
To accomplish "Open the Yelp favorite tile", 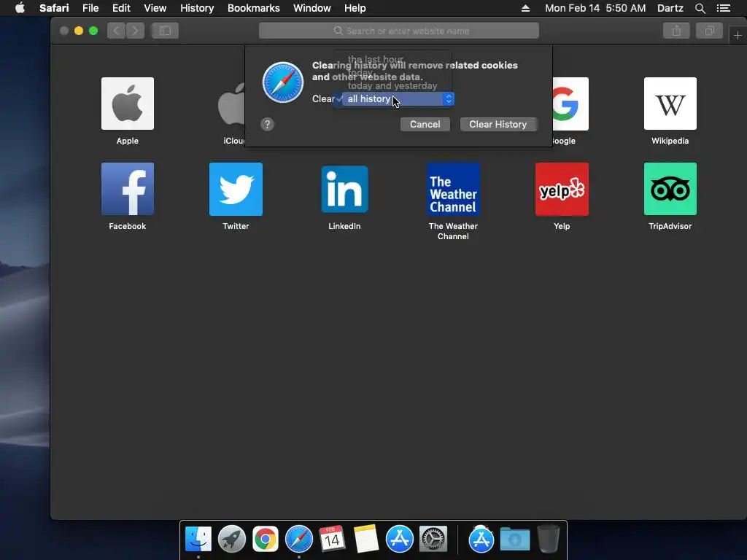I will (x=562, y=189).
